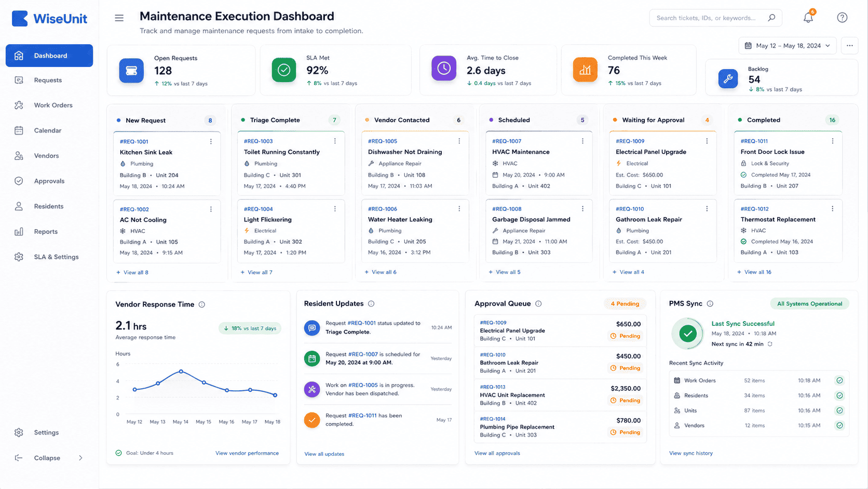Image resolution: width=868 pixels, height=489 pixels.
Task: Click the 4 Pending badge
Action: [x=625, y=303]
